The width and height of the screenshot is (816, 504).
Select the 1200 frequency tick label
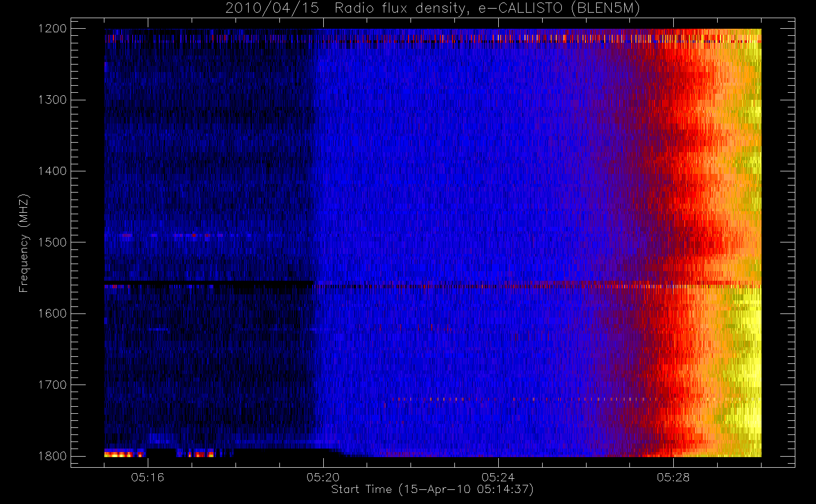pyautogui.click(x=52, y=29)
